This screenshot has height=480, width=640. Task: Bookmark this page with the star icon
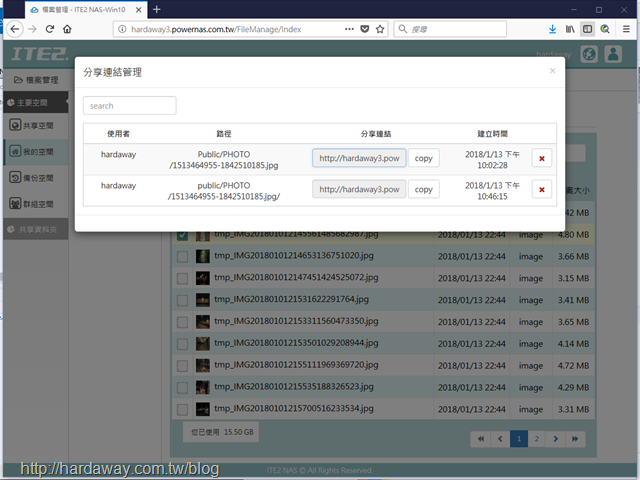pyautogui.click(x=380, y=29)
